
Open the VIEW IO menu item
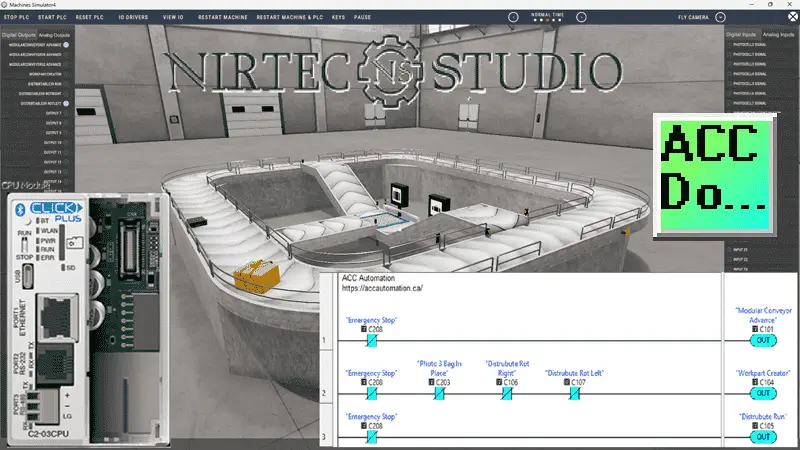coord(173,17)
